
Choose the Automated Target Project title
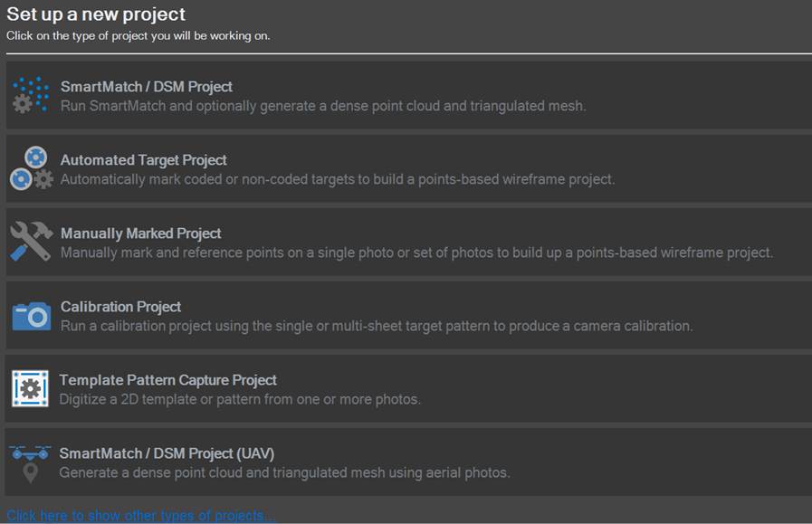144,160
